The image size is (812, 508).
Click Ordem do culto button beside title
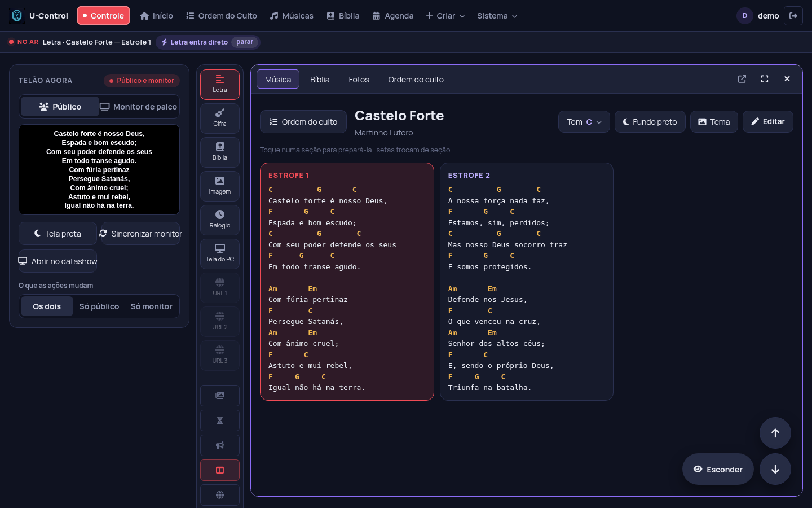pos(303,122)
